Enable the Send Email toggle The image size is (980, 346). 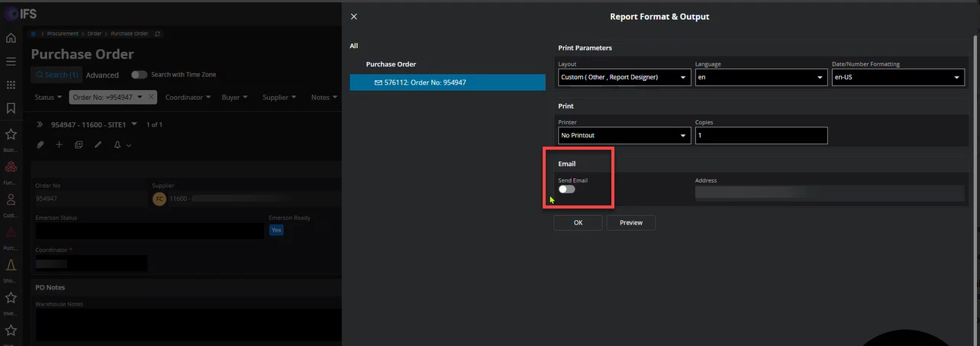pos(566,189)
